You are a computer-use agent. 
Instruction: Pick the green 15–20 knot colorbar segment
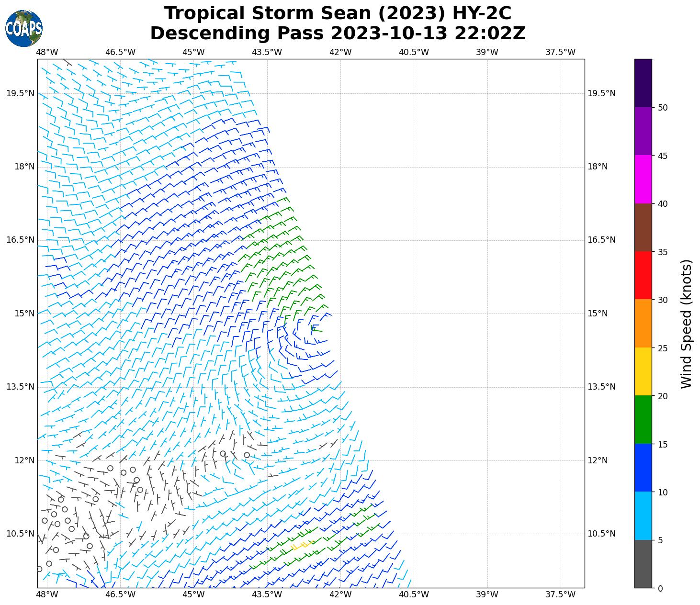tap(643, 419)
